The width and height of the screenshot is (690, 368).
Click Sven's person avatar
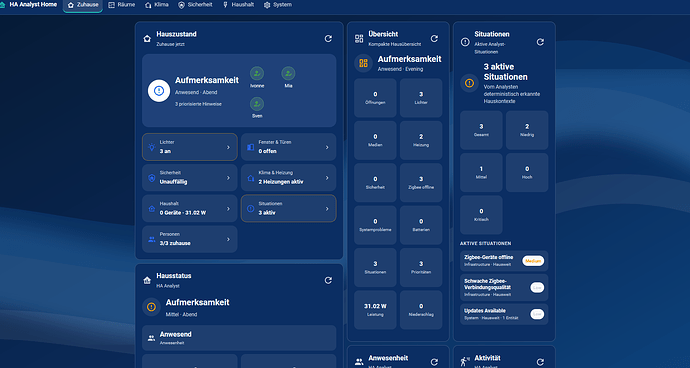[x=257, y=104]
